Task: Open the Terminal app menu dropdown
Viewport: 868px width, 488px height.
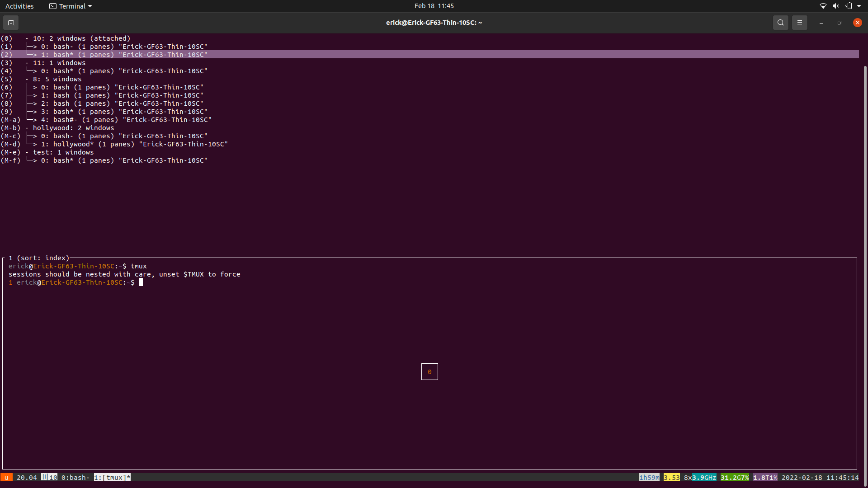Action: coord(71,6)
